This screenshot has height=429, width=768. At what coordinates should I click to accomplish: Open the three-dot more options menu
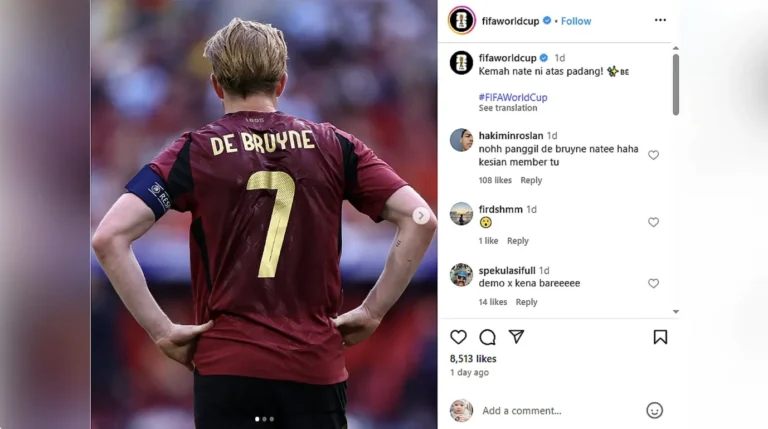(660, 20)
